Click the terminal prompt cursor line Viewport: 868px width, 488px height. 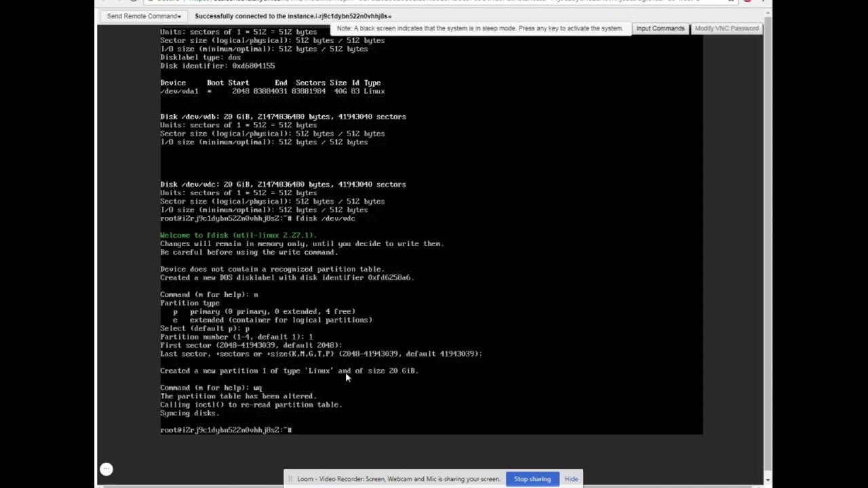pyautogui.click(x=226, y=430)
